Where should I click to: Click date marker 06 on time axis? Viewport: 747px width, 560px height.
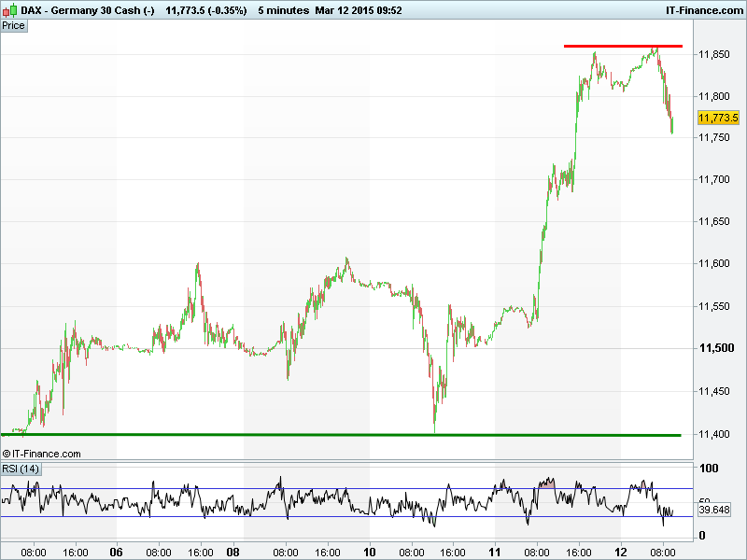pyautogui.click(x=117, y=552)
